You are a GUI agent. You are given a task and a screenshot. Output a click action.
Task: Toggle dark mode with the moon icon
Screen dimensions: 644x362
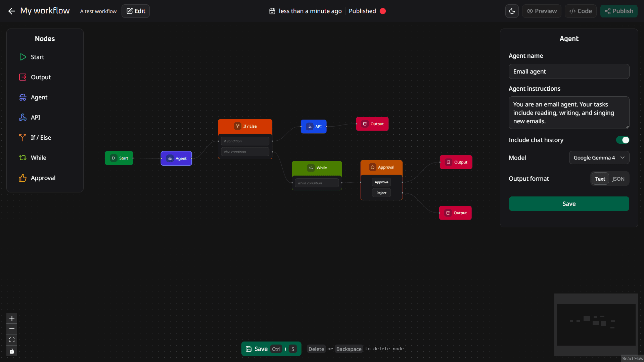point(512,11)
